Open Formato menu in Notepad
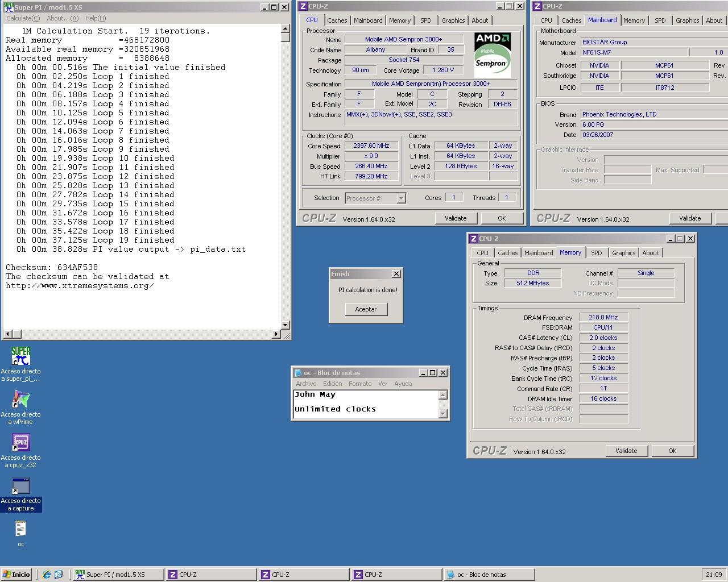Image resolution: width=728 pixels, height=582 pixels. (x=360, y=384)
